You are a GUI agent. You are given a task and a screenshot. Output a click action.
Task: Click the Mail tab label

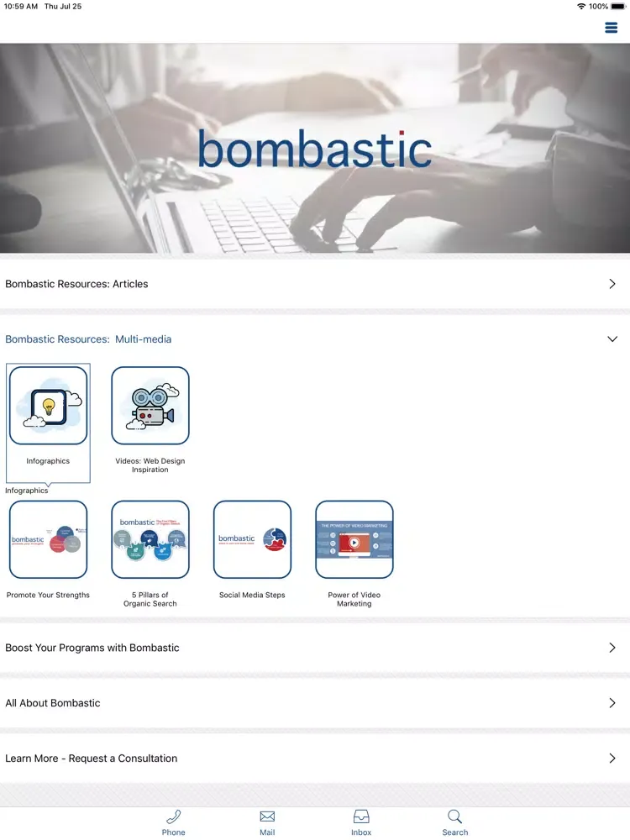(x=267, y=832)
